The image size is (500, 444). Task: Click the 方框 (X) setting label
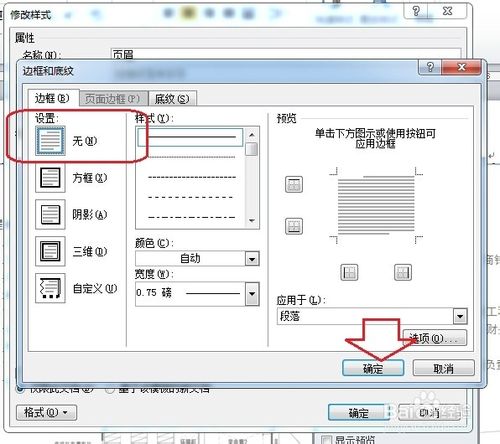90,178
